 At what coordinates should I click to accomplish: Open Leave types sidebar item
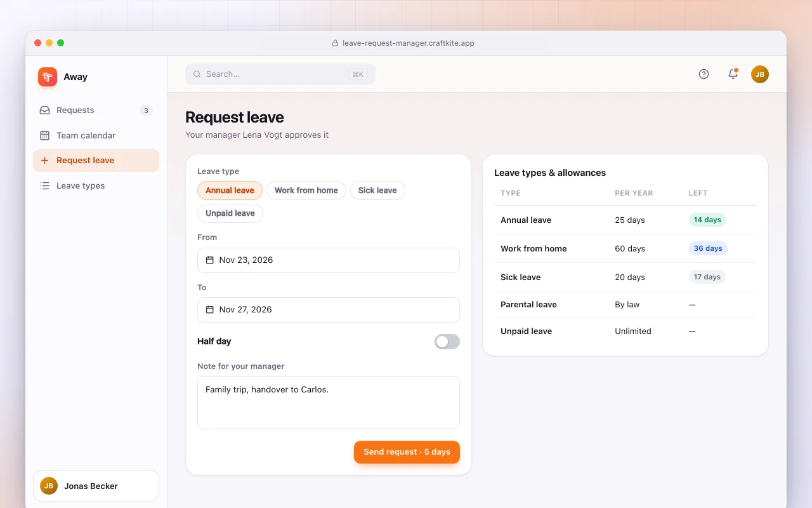click(x=96, y=186)
